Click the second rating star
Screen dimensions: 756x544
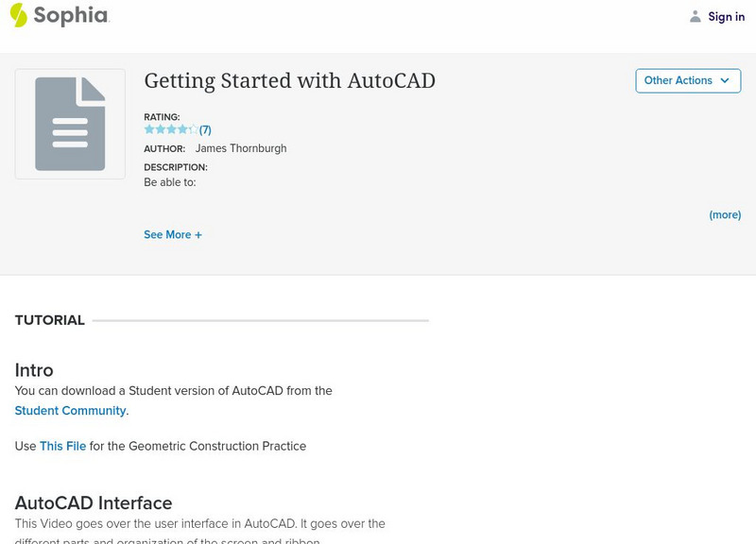161,129
